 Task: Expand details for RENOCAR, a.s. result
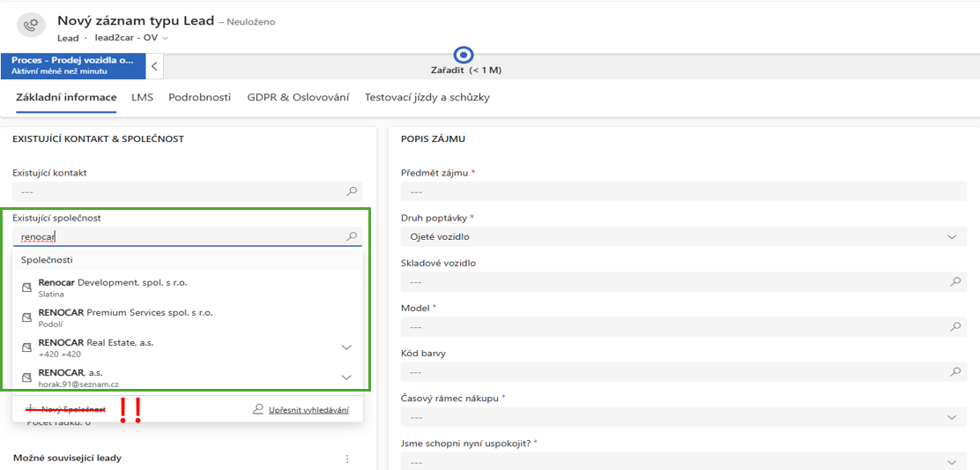(x=346, y=377)
